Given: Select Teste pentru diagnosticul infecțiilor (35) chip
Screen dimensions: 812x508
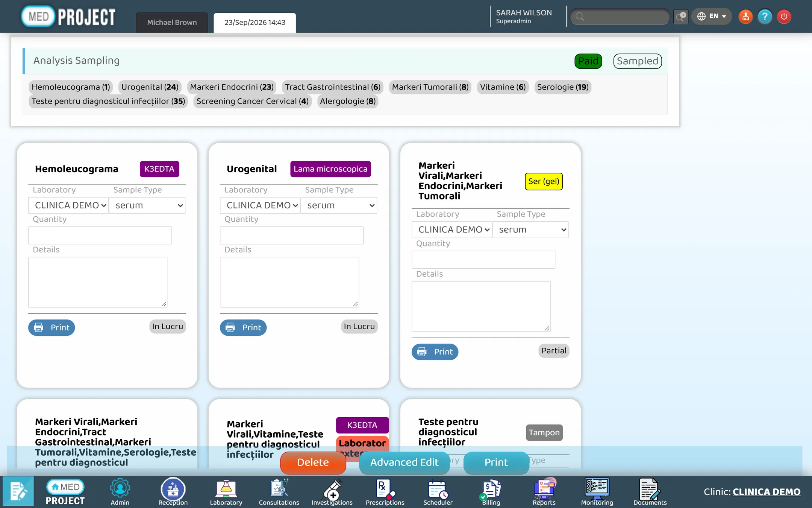Looking at the screenshot, I should [108, 101].
